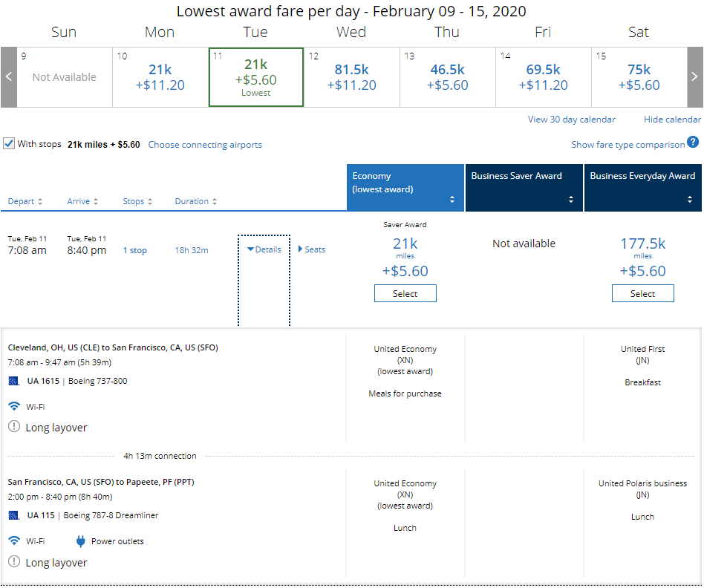Viewport: 704px width, 588px height.
Task: Uncheck the With stops checkbox
Action: click(x=9, y=143)
